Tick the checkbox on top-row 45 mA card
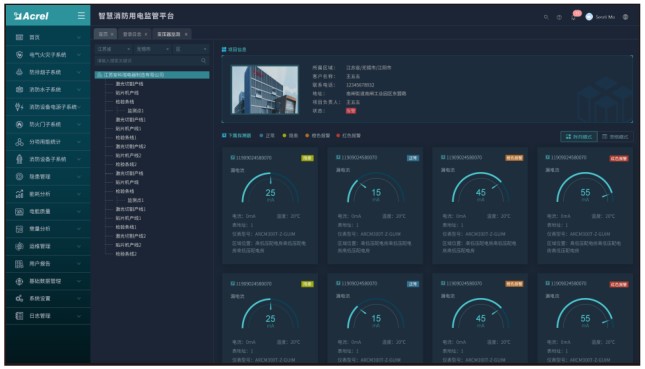The image size is (645, 369). (443, 157)
